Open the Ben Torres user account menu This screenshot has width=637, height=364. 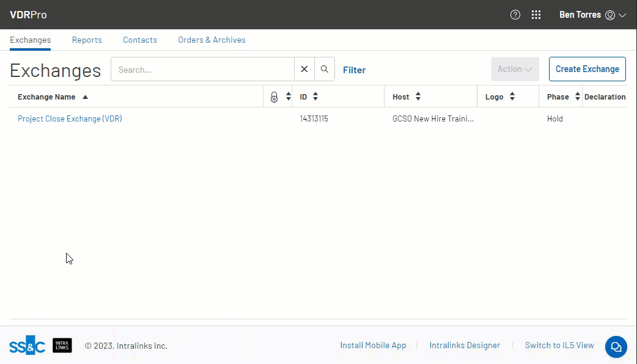(x=592, y=15)
